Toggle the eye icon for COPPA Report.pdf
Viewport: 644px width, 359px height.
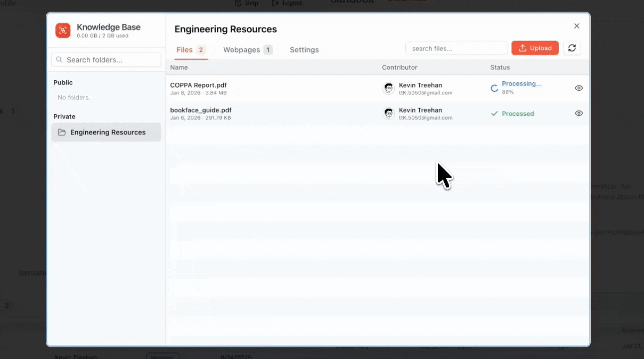(x=579, y=88)
